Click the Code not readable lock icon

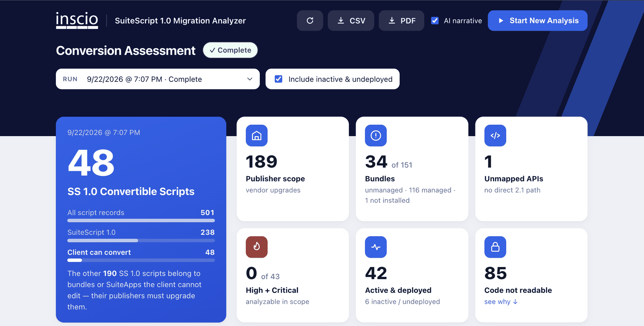495,247
